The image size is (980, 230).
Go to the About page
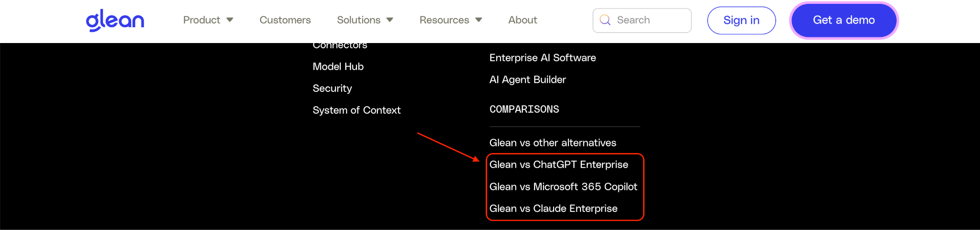click(523, 20)
